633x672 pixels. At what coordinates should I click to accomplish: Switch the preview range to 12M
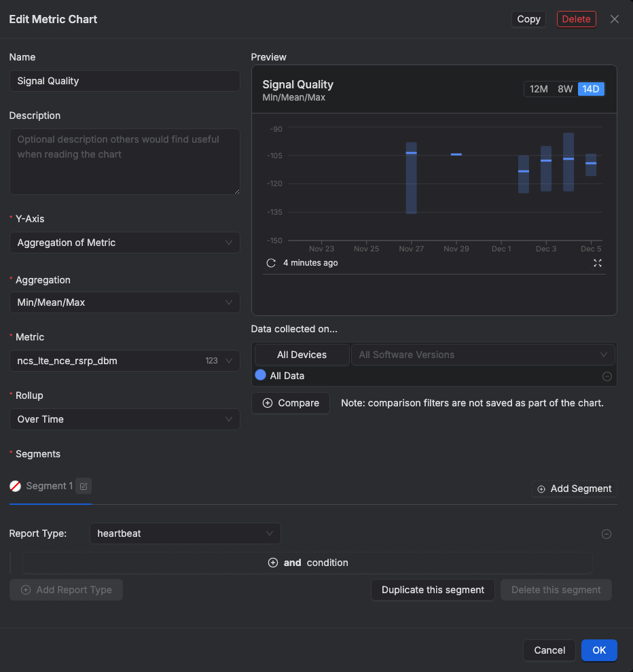tap(539, 89)
